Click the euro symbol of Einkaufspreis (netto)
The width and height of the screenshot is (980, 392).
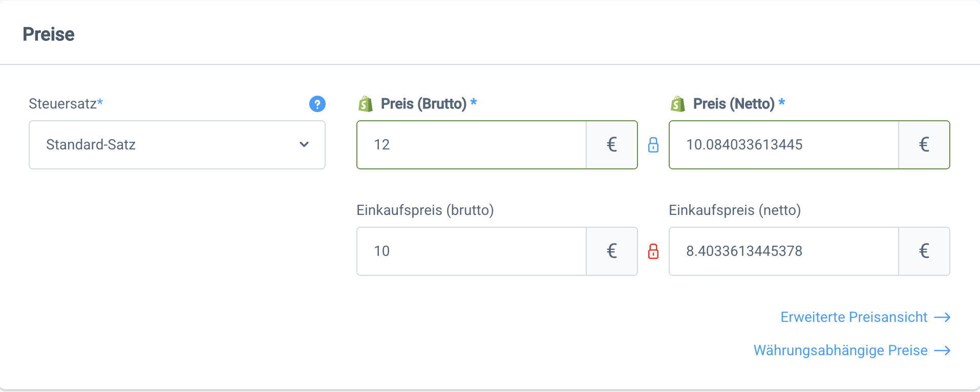(924, 251)
